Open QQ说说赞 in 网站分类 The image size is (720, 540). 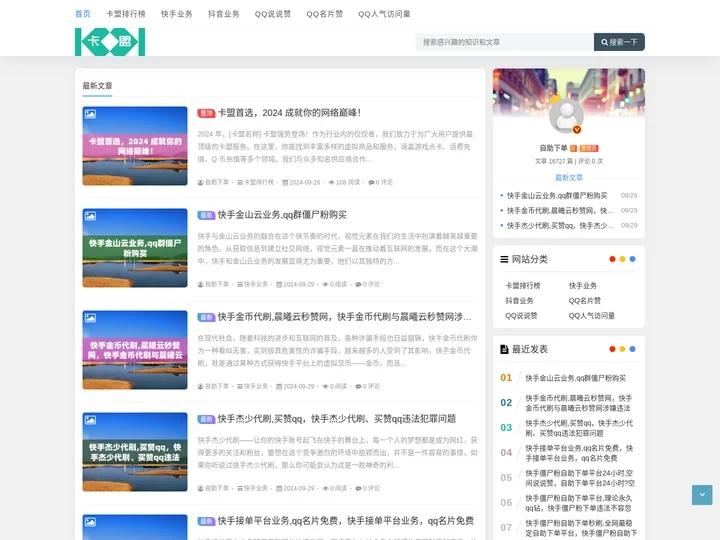point(521,316)
